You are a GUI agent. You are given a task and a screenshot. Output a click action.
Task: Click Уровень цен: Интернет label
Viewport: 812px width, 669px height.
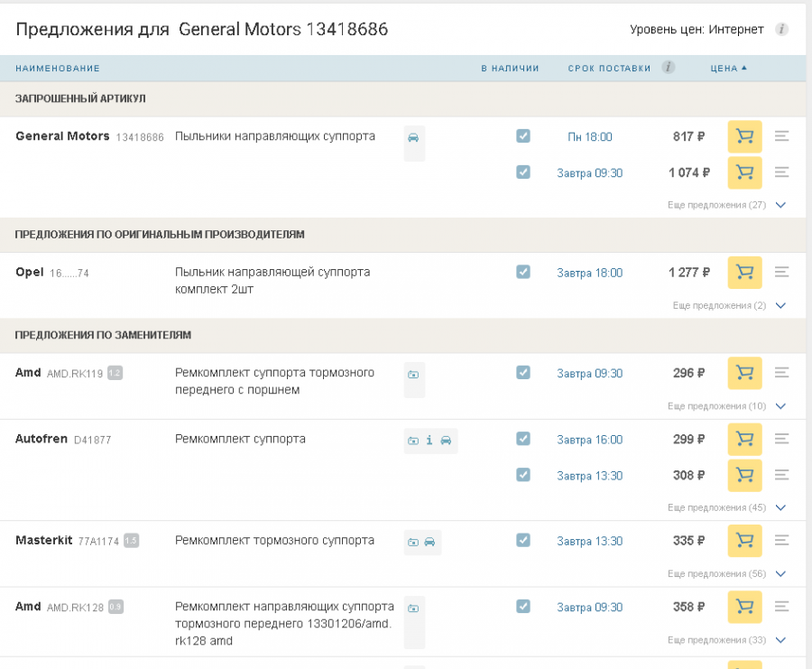[697, 30]
